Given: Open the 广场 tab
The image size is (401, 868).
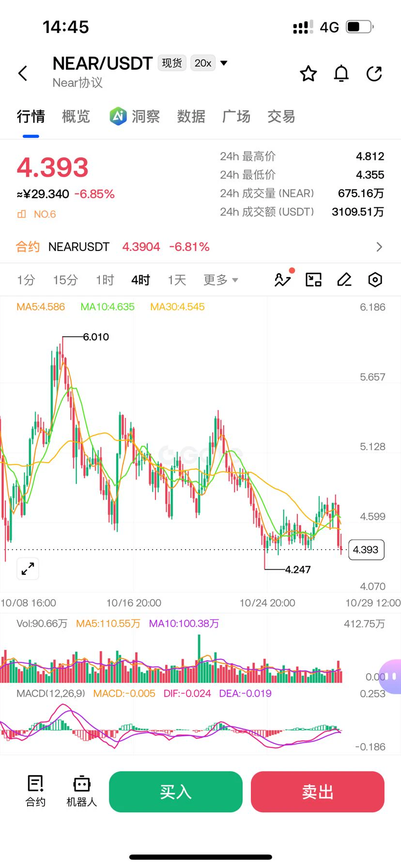Looking at the screenshot, I should pos(236,117).
